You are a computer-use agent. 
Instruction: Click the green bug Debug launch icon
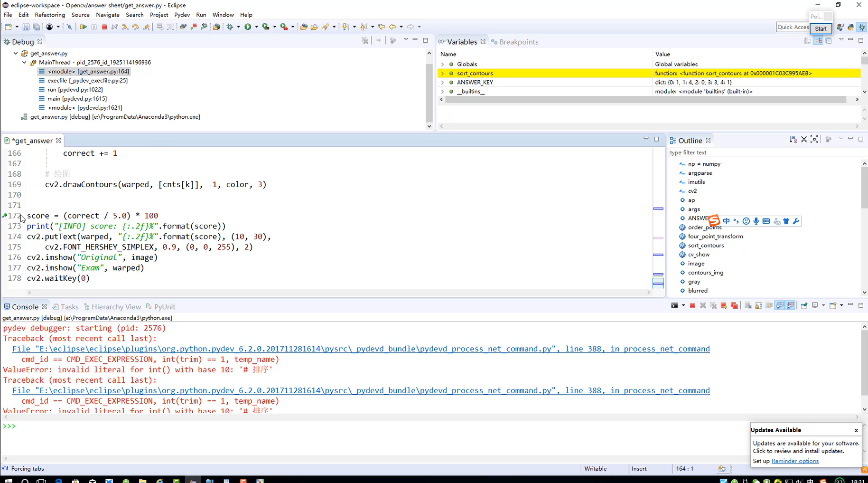tap(230, 27)
